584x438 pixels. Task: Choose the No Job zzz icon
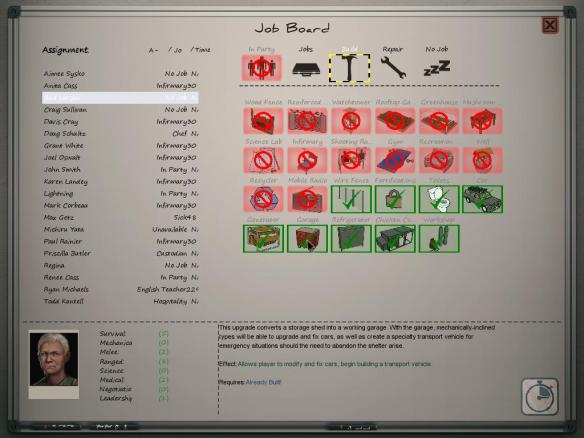437,68
